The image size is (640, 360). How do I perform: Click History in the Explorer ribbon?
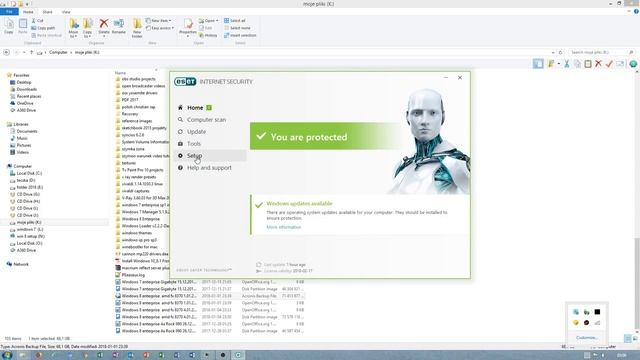(x=208, y=36)
